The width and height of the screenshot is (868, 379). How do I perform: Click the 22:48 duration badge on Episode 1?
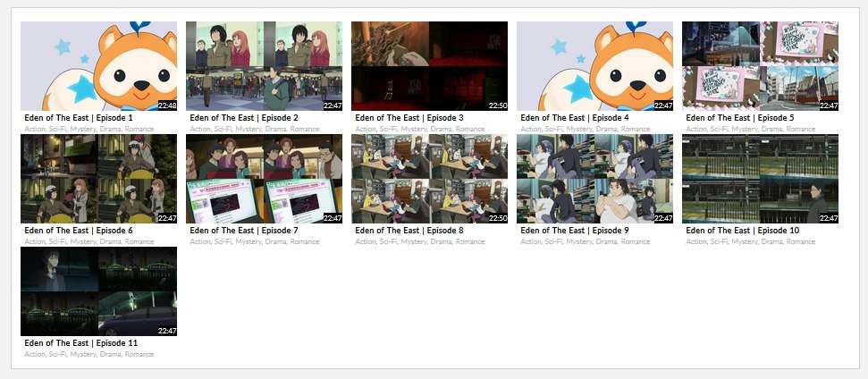click(x=166, y=105)
